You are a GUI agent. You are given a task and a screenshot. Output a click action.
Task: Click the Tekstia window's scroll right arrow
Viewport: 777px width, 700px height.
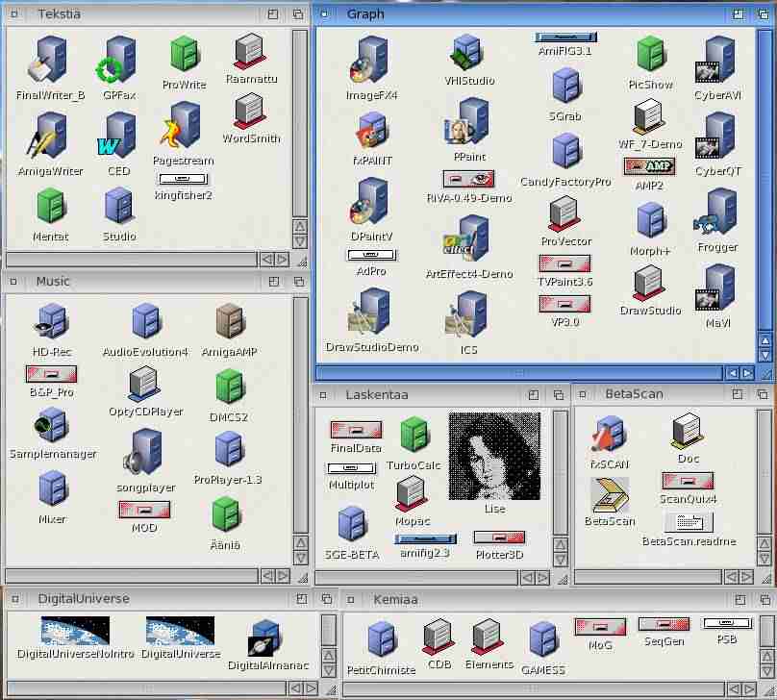point(282,260)
